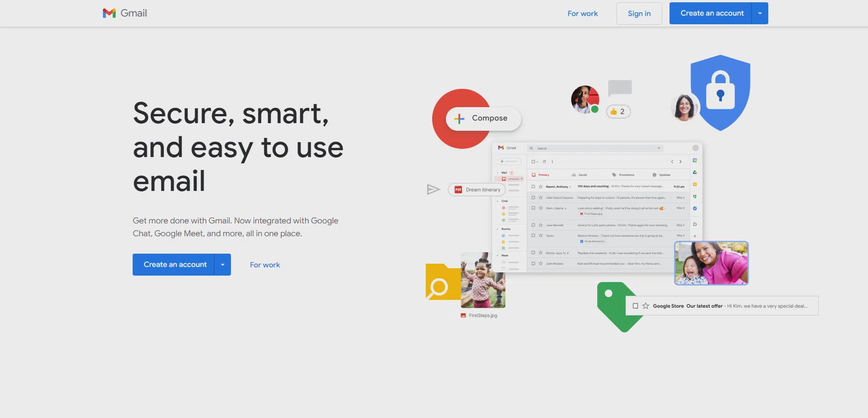
Task: Check the box for Little Gators Daycare email
Action: click(533, 198)
